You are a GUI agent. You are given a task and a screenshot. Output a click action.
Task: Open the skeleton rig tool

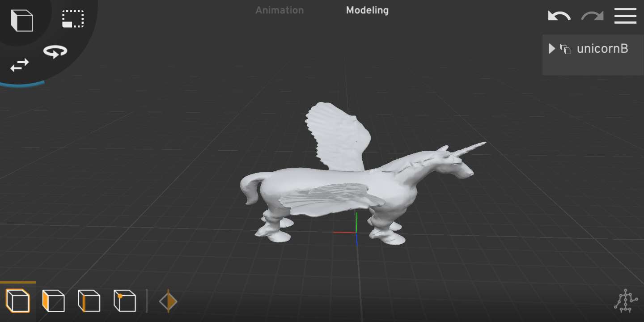tap(625, 301)
